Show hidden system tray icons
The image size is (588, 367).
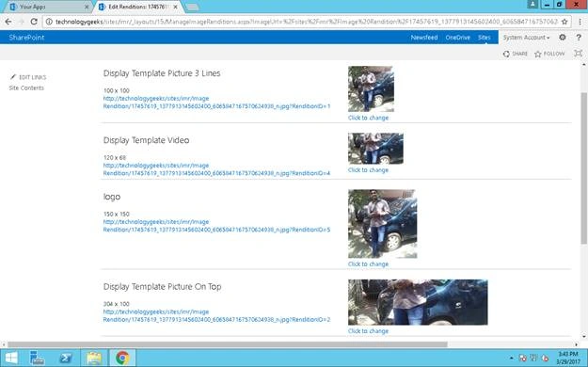[x=511, y=358]
